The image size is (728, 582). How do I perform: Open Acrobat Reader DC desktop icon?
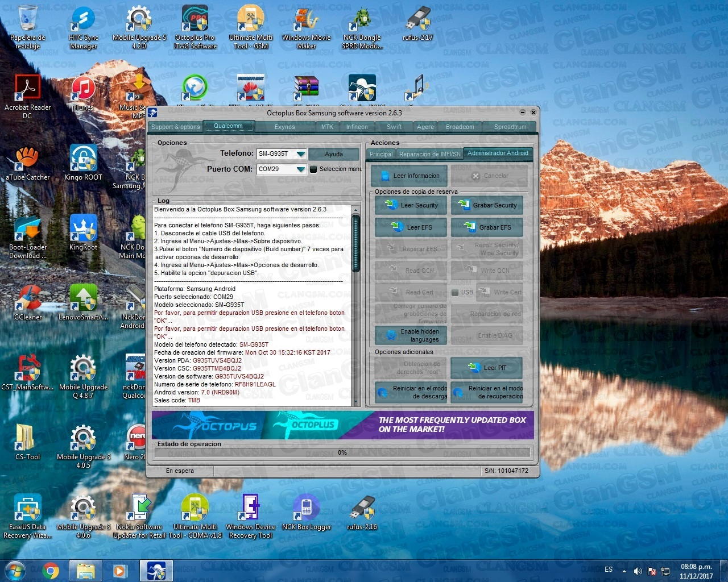click(27, 97)
